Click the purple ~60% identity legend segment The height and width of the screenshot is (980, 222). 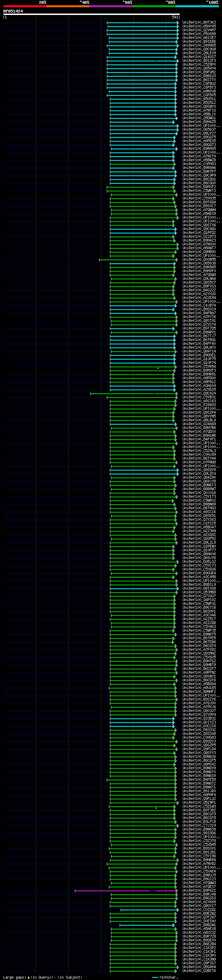[111, 6]
